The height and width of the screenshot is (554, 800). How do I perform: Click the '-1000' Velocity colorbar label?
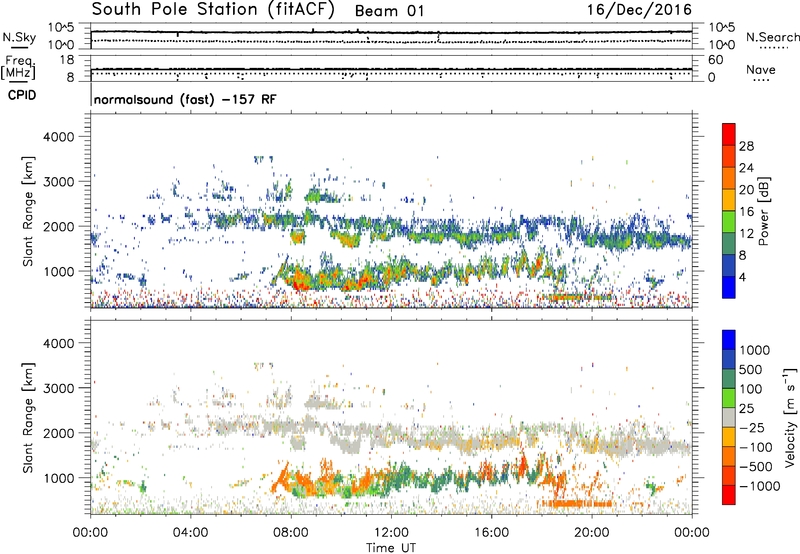[760, 486]
